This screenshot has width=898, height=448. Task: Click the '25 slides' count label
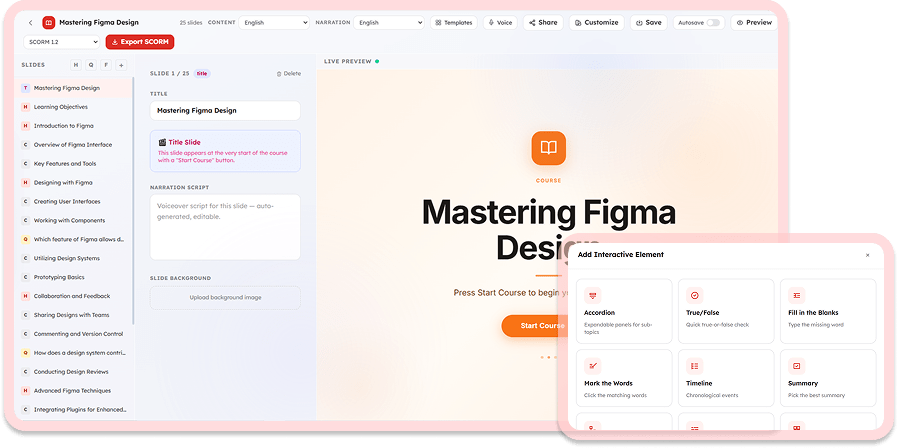[x=191, y=23]
